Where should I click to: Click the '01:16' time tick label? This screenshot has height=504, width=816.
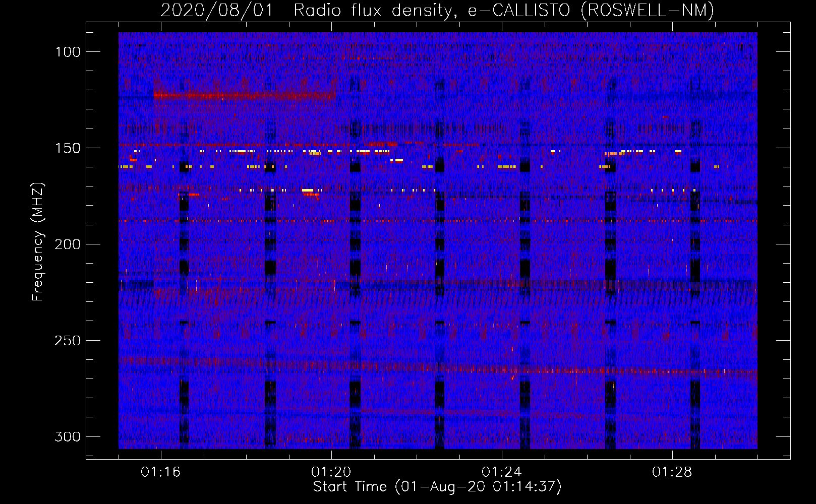(x=161, y=472)
